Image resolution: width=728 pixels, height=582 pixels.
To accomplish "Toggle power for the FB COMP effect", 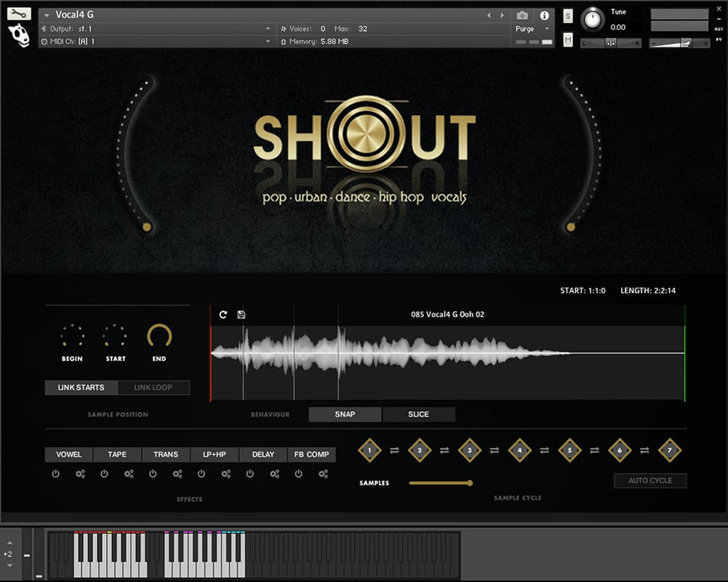I will click(299, 474).
